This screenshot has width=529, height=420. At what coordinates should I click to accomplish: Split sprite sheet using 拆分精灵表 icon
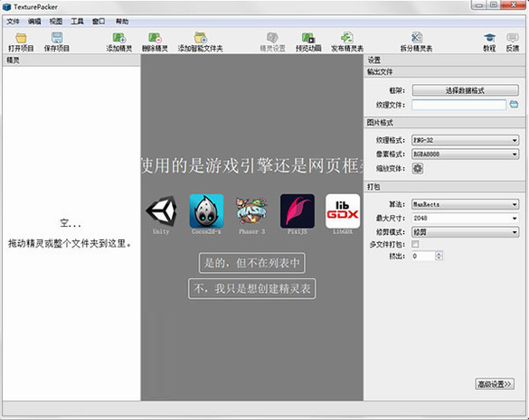coord(416,42)
